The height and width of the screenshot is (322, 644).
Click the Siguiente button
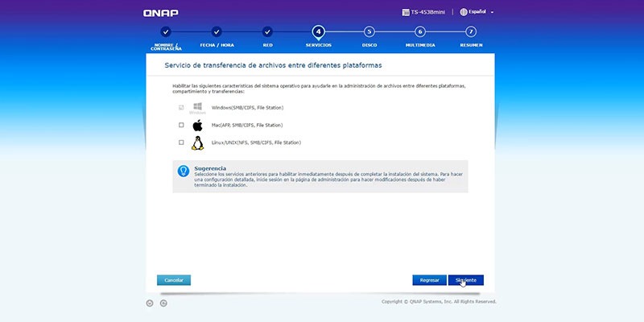point(466,280)
